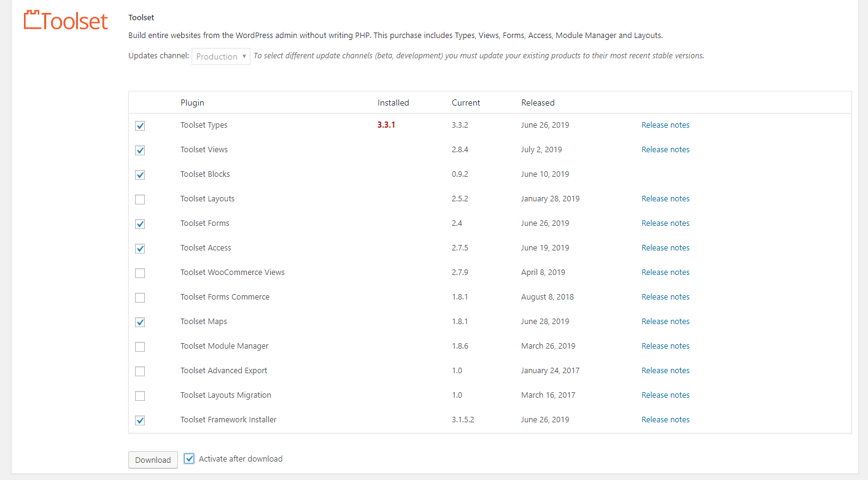The height and width of the screenshot is (480, 868).
Task: Select version 0.9.2 of Toolset Blocks
Action: (460, 174)
